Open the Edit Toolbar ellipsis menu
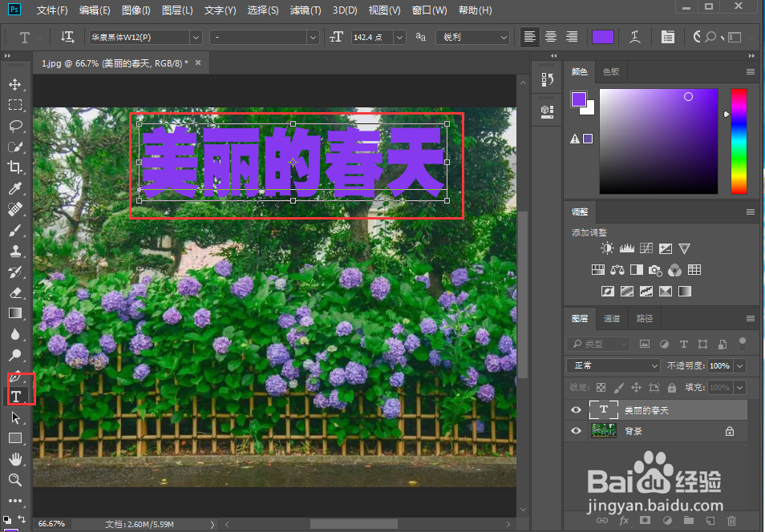Screen dimensions: 765x532 (x=15, y=501)
